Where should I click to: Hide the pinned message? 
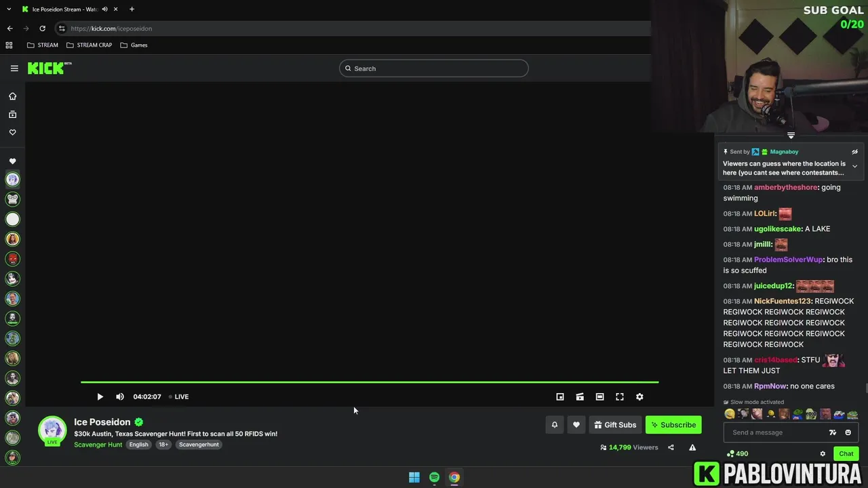tap(854, 152)
